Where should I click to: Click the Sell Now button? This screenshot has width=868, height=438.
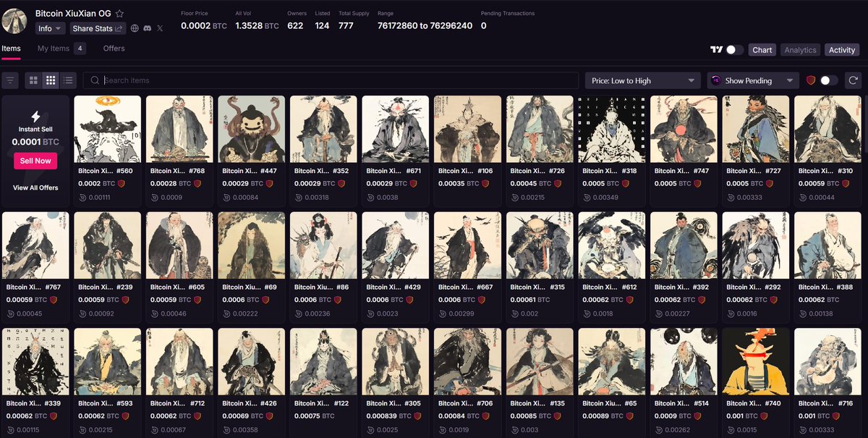tap(35, 161)
